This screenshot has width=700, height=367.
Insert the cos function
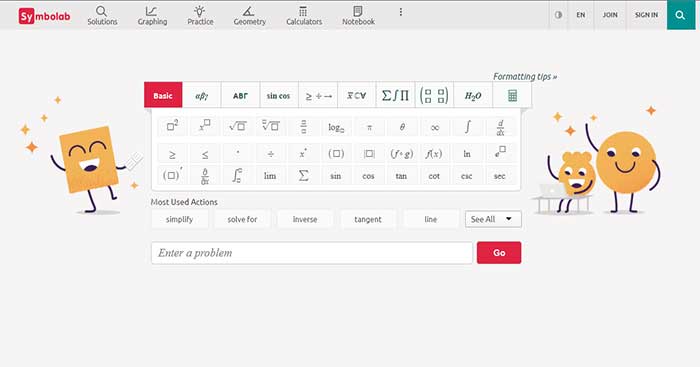pyautogui.click(x=369, y=175)
